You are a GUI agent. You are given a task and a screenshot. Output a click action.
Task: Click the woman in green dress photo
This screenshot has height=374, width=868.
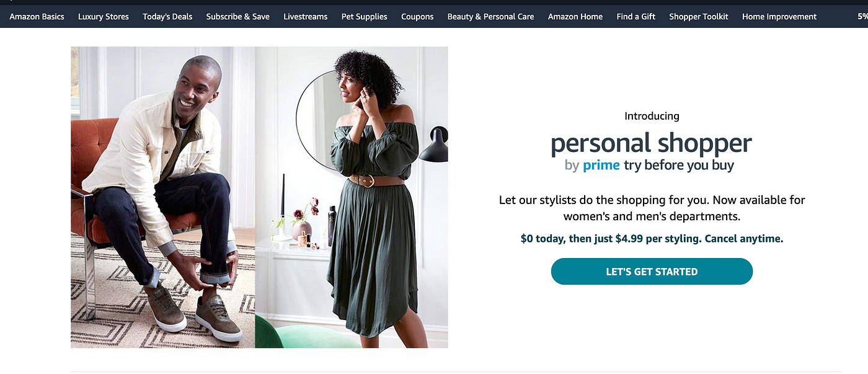[352, 197]
